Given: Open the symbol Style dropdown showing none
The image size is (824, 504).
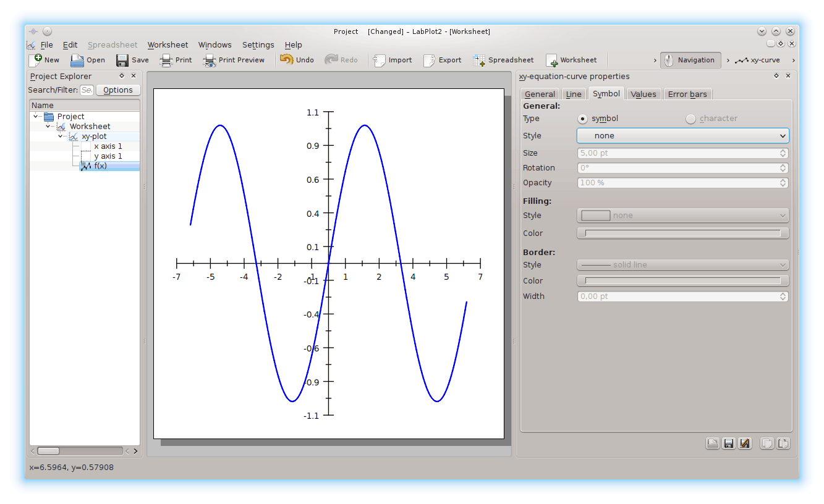Looking at the screenshot, I should (682, 136).
